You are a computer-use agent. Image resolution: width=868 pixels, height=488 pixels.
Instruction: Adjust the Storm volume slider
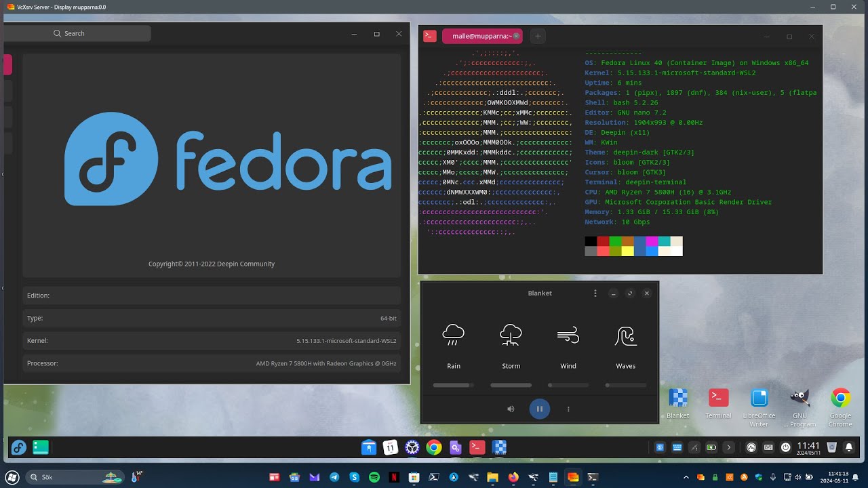(511, 385)
